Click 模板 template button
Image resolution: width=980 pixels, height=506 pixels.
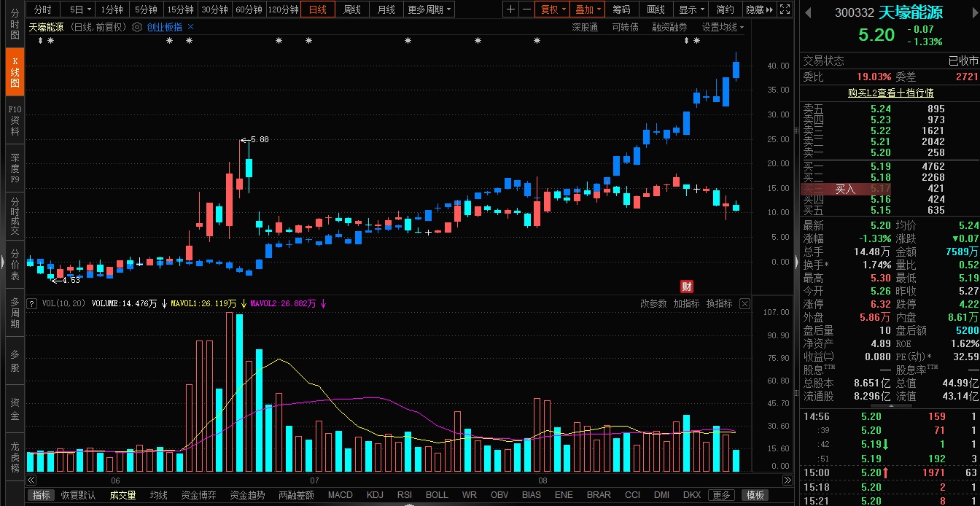755,495
